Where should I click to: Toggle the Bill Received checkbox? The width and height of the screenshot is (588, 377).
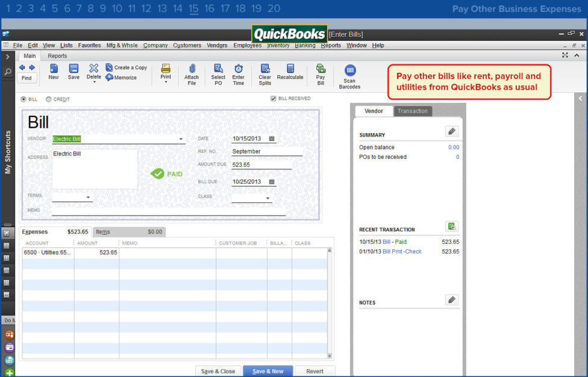click(x=274, y=99)
